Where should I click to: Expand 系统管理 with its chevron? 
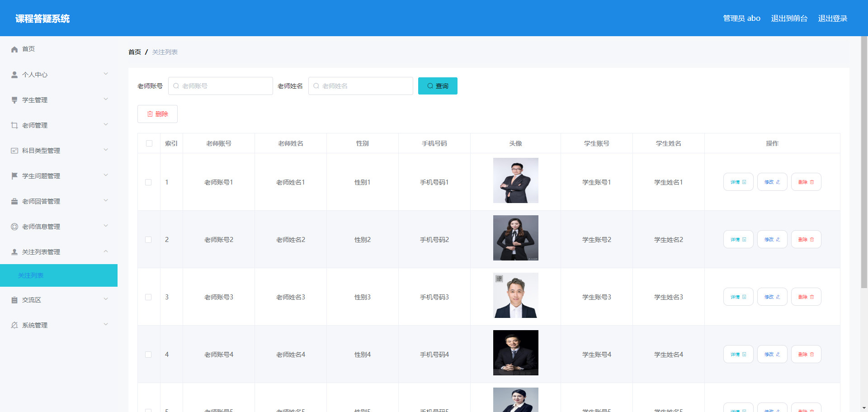pyautogui.click(x=106, y=324)
